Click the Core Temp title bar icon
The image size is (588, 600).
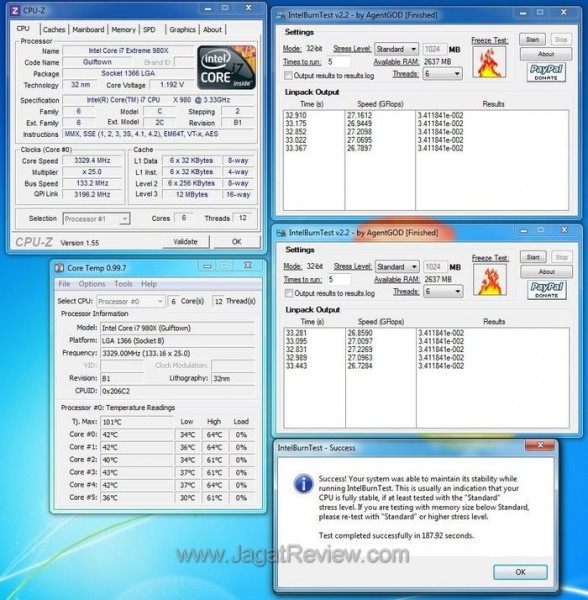click(59, 268)
